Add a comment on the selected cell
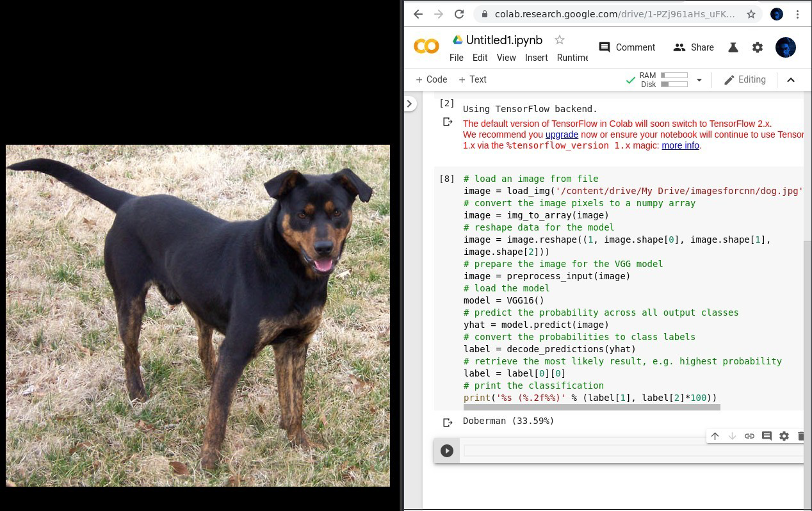 pyautogui.click(x=767, y=436)
